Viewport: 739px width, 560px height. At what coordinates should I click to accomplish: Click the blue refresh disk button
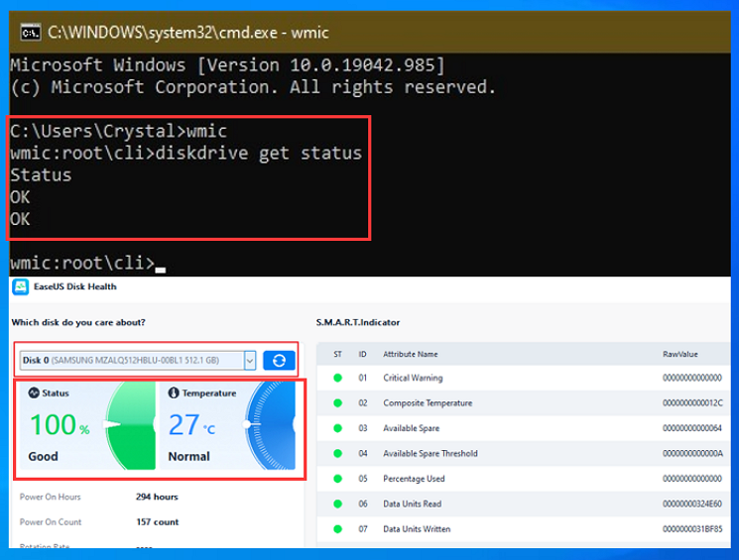coord(279,361)
